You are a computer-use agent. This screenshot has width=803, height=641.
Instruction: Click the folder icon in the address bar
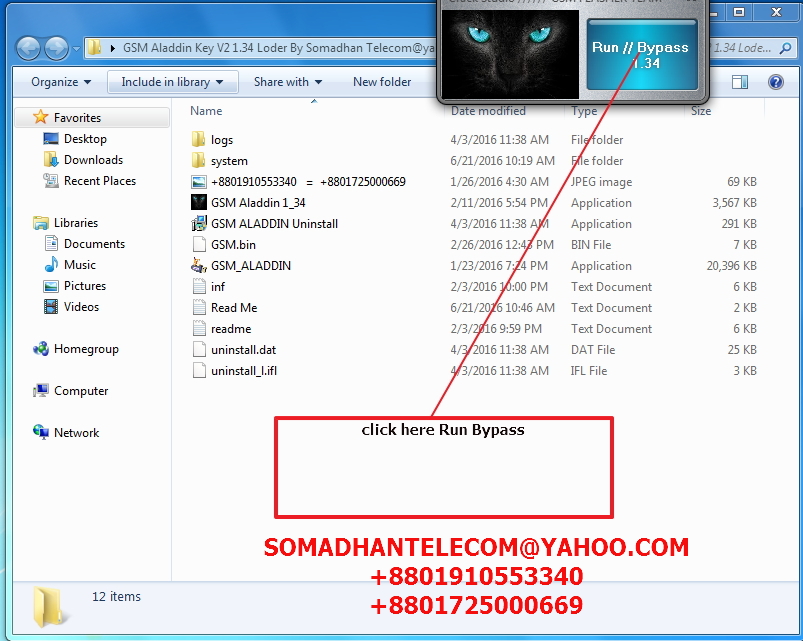[x=94, y=48]
